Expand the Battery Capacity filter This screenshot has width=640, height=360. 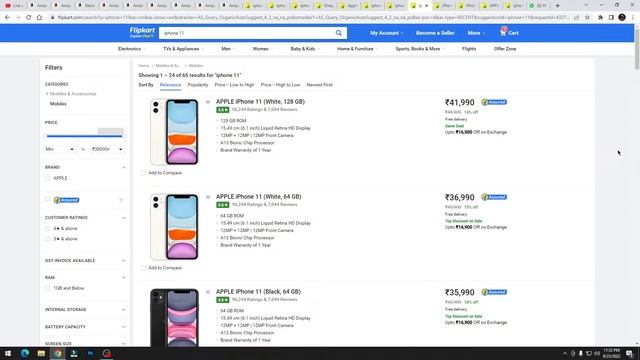123,327
